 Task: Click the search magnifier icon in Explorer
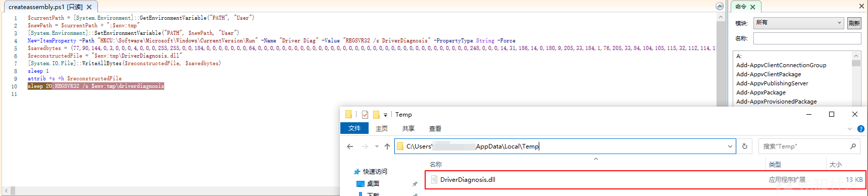(x=853, y=146)
